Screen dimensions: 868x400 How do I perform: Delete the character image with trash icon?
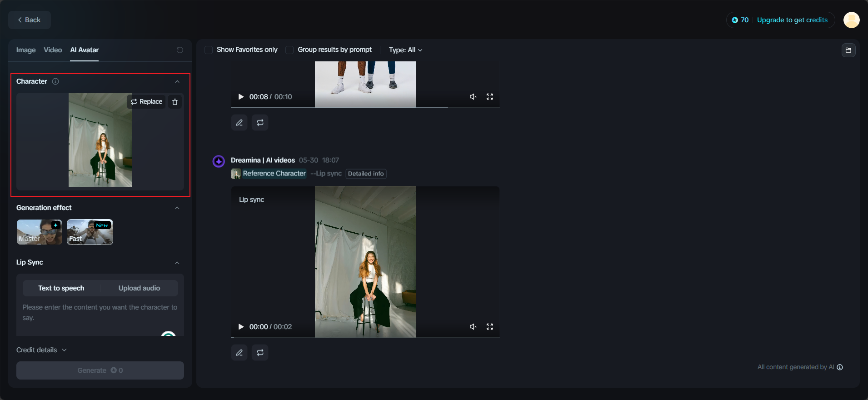[x=175, y=102]
